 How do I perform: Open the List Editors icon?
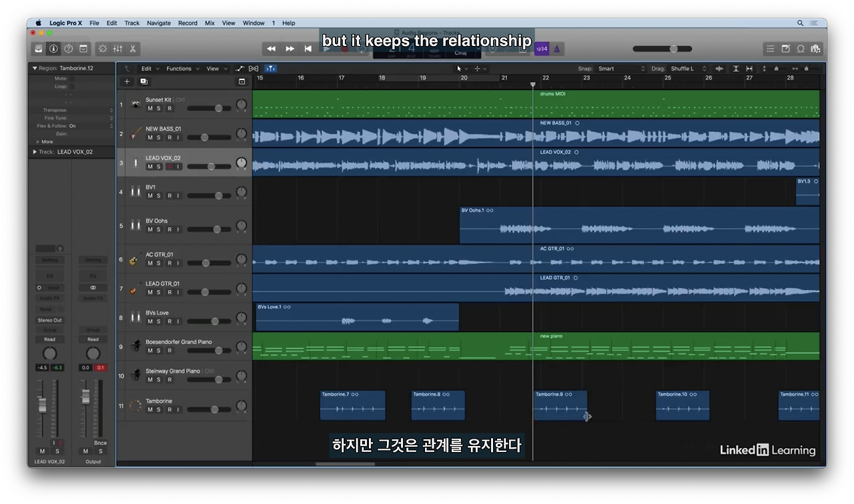coord(771,49)
